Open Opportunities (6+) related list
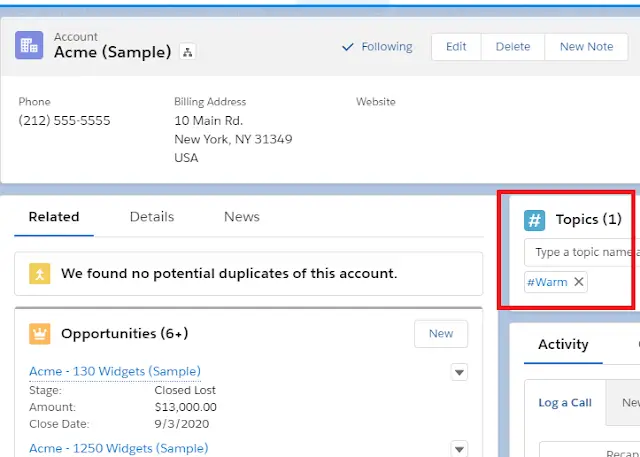640x457 pixels. click(124, 334)
